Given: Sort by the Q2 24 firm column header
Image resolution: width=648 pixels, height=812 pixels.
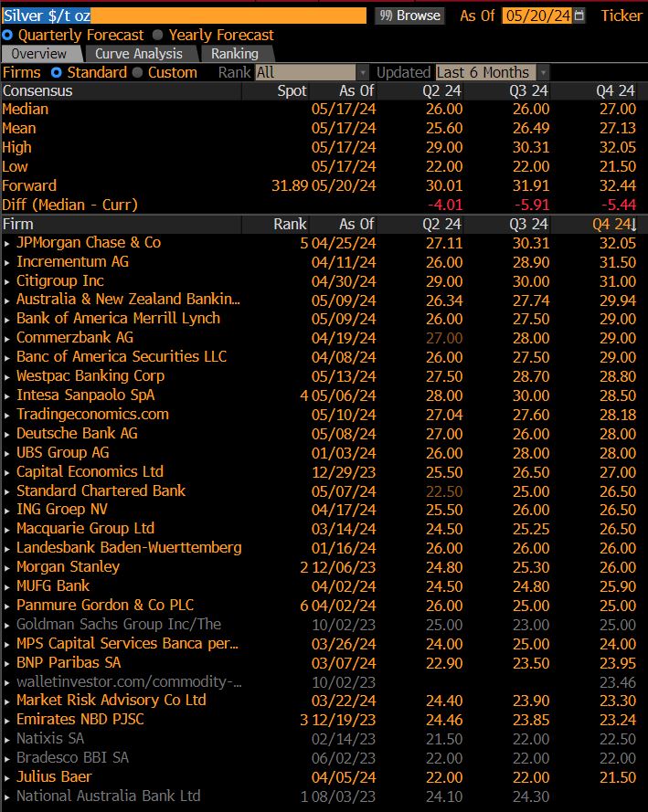Looking at the screenshot, I should click(441, 224).
